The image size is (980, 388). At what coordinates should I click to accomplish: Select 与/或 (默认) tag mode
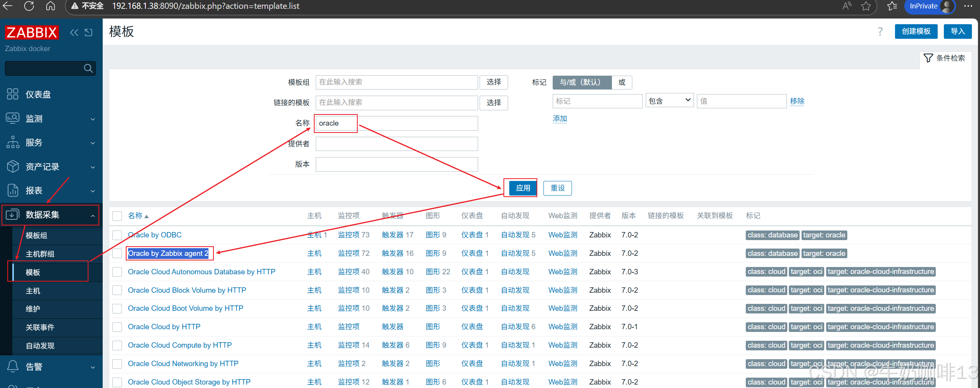click(582, 82)
